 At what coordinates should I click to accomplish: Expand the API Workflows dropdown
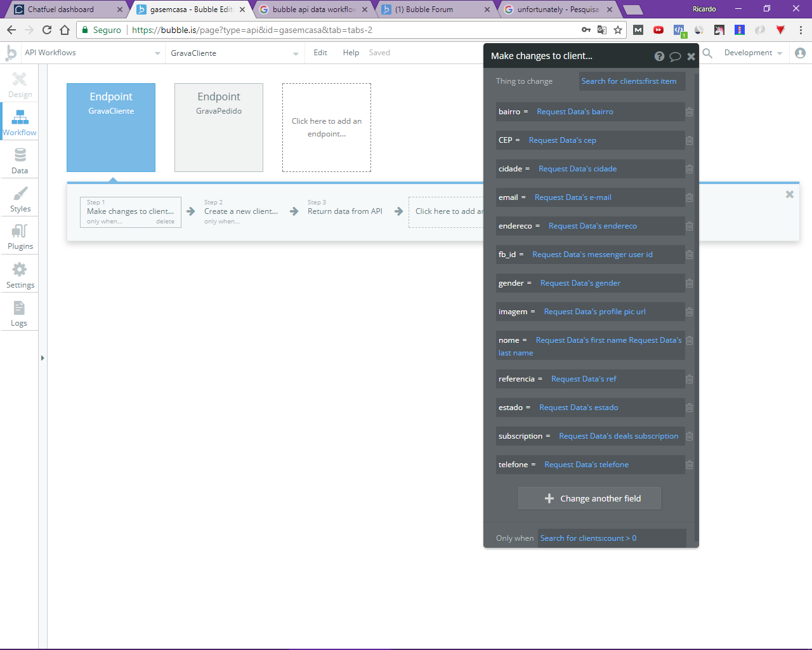[93, 53]
